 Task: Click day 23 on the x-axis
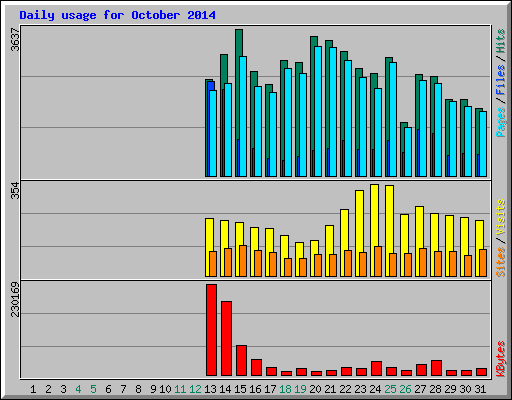(360, 389)
